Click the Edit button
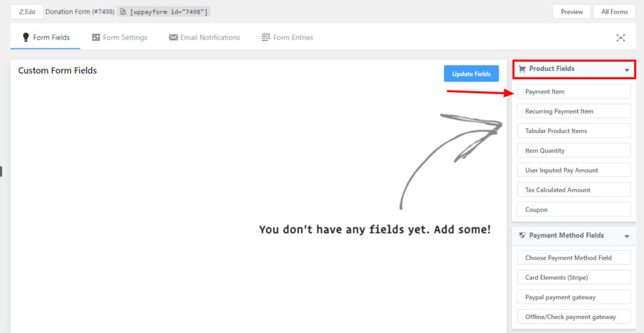The image size is (644, 333). (x=27, y=12)
